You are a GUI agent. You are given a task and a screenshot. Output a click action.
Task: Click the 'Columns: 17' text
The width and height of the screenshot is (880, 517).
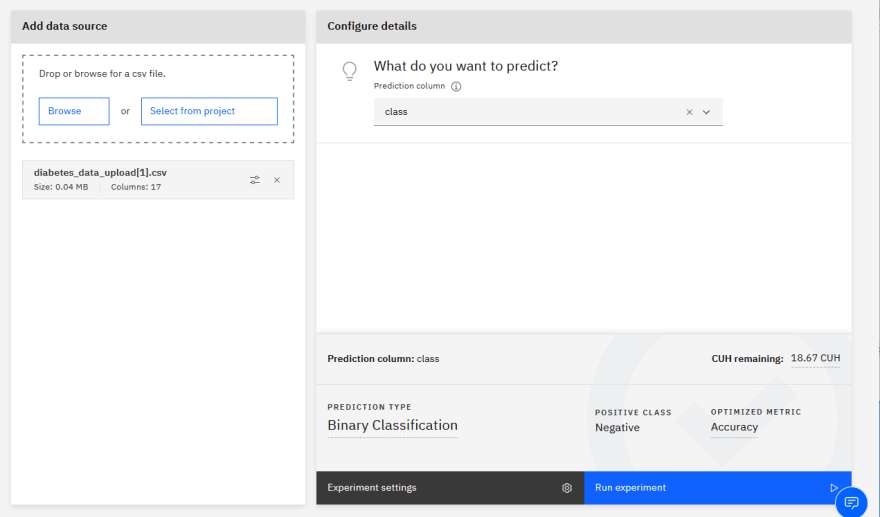click(136, 187)
